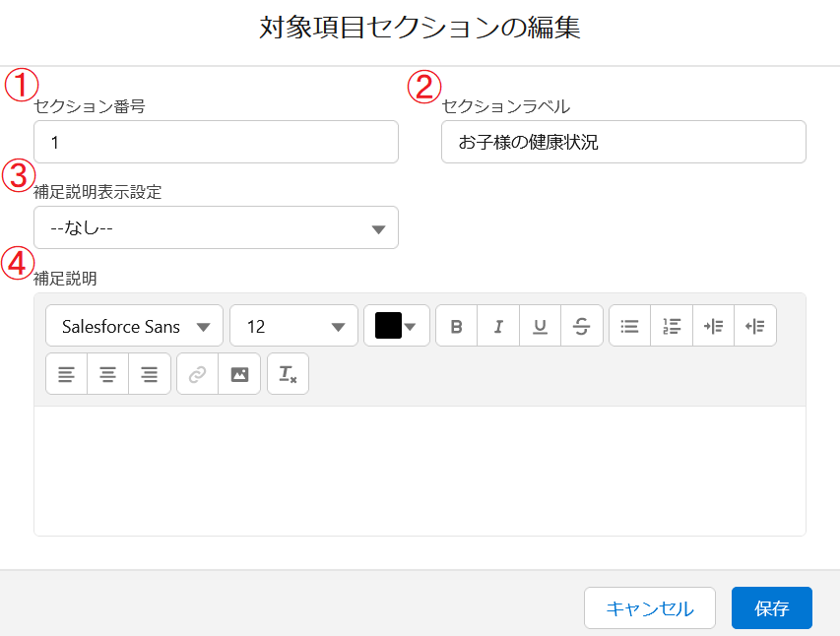Increase the paragraph indent

coord(713,326)
